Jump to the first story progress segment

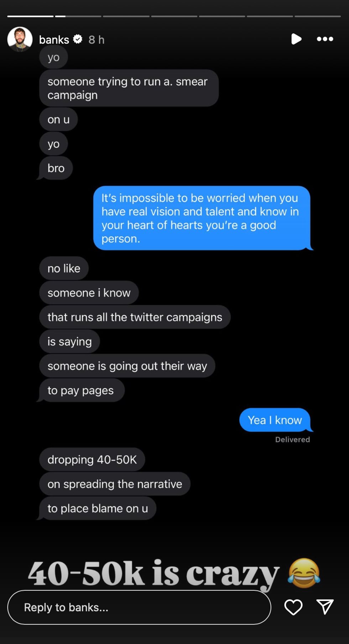point(30,16)
